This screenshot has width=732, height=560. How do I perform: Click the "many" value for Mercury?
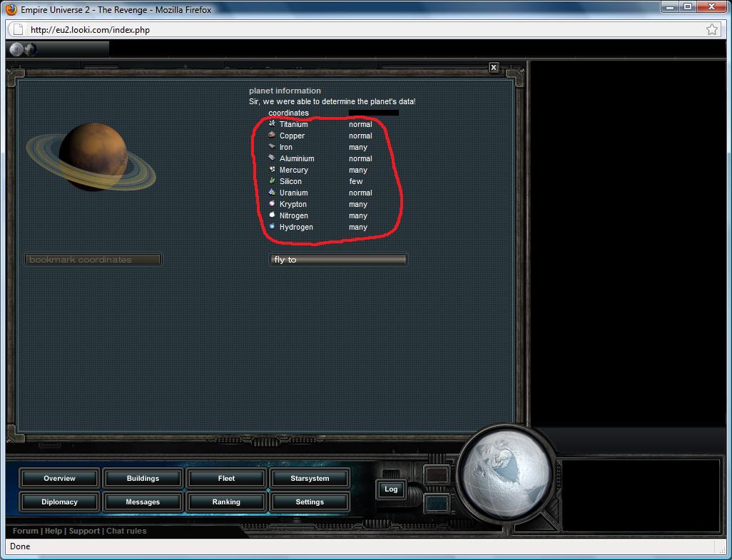(358, 170)
